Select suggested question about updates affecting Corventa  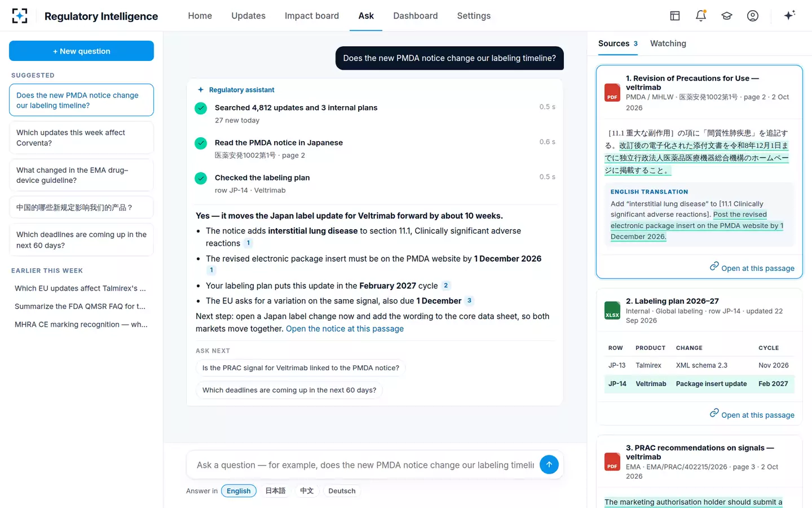tap(81, 138)
